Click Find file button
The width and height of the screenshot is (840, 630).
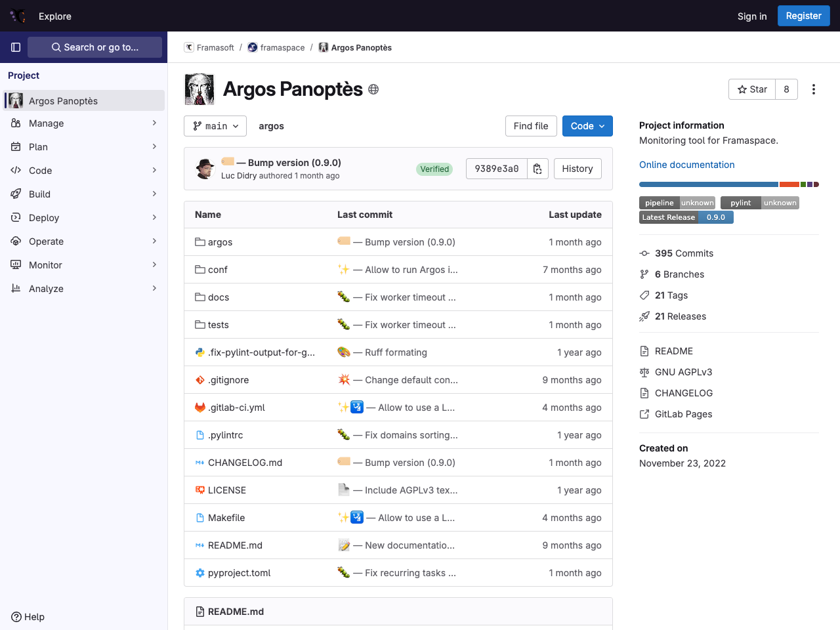coord(531,126)
